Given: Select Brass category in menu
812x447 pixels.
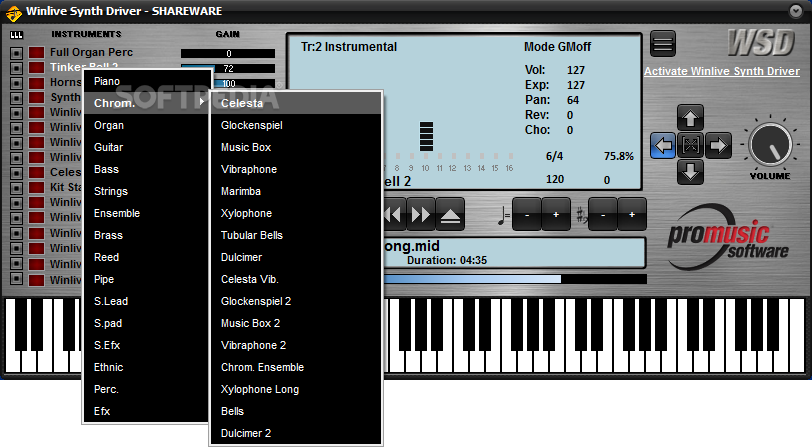Looking at the screenshot, I should click(x=146, y=235).
